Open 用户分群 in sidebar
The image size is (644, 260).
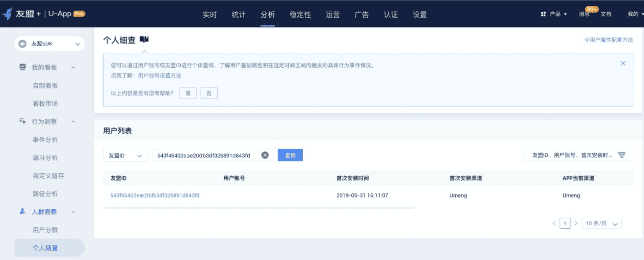click(x=45, y=230)
